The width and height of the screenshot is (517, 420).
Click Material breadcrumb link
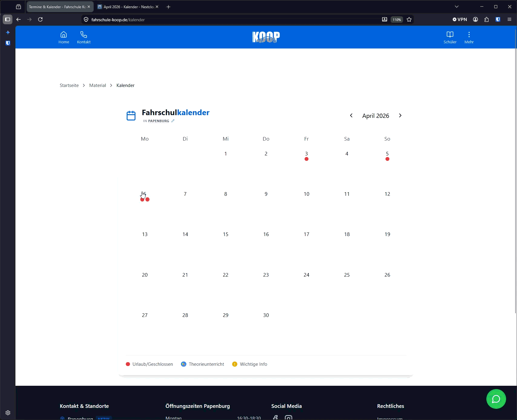98,85
